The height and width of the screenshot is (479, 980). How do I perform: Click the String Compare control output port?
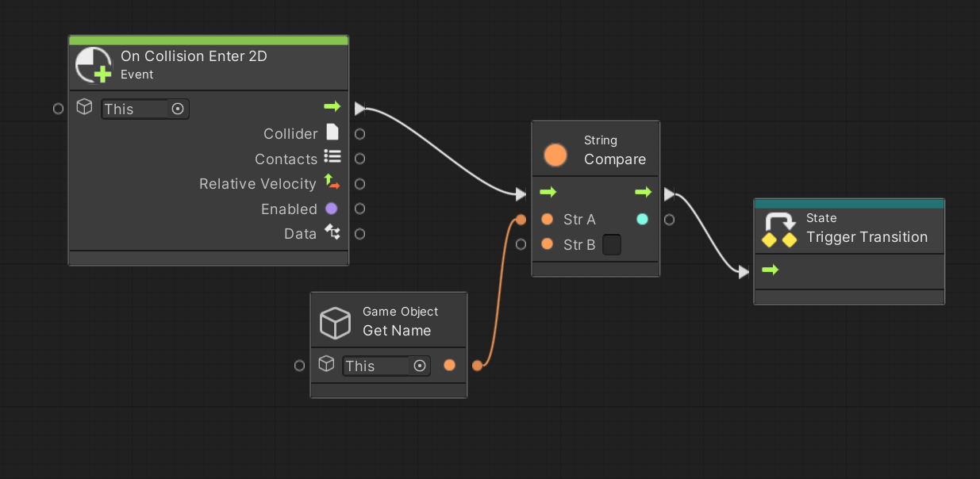pos(670,194)
